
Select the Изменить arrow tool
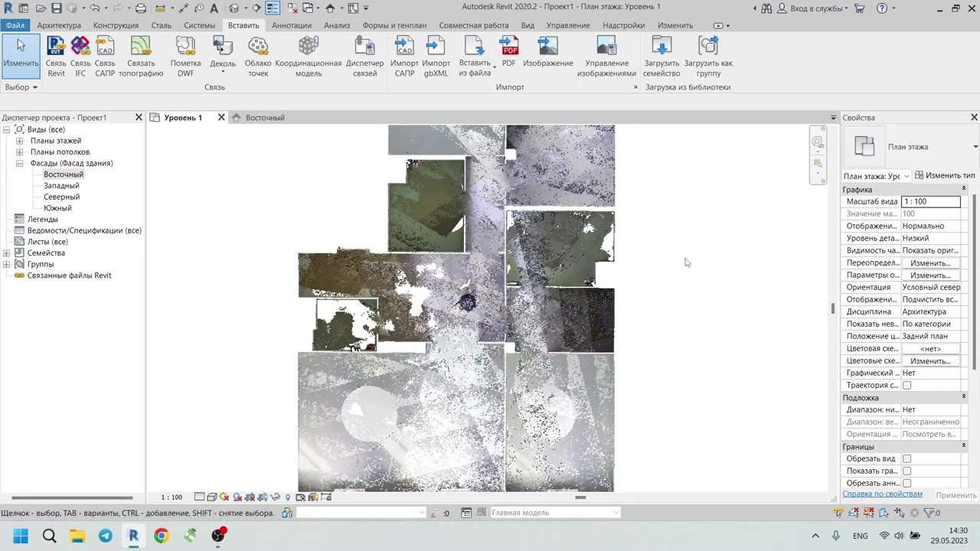pos(21,55)
